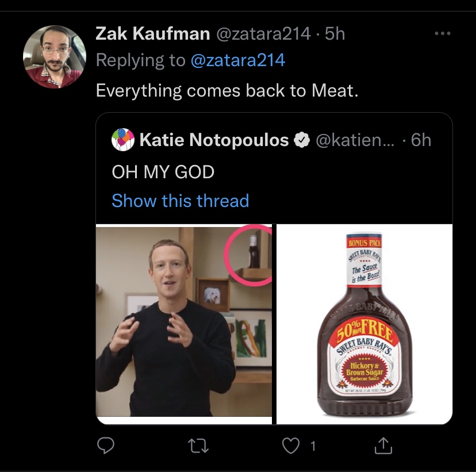Open the three-dot more options menu
Screen dimensions: 476x472
pyautogui.click(x=442, y=34)
